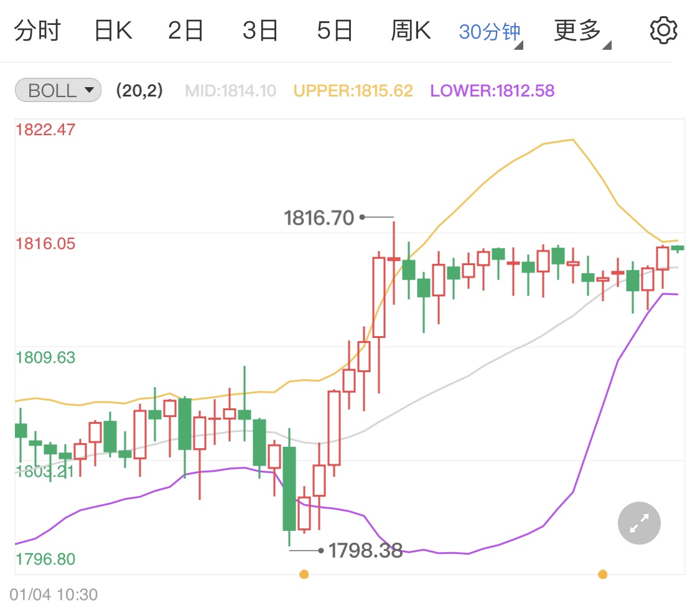Click the UPPER:1815.62 value
Screen dimensions: 700x610
click(x=353, y=91)
